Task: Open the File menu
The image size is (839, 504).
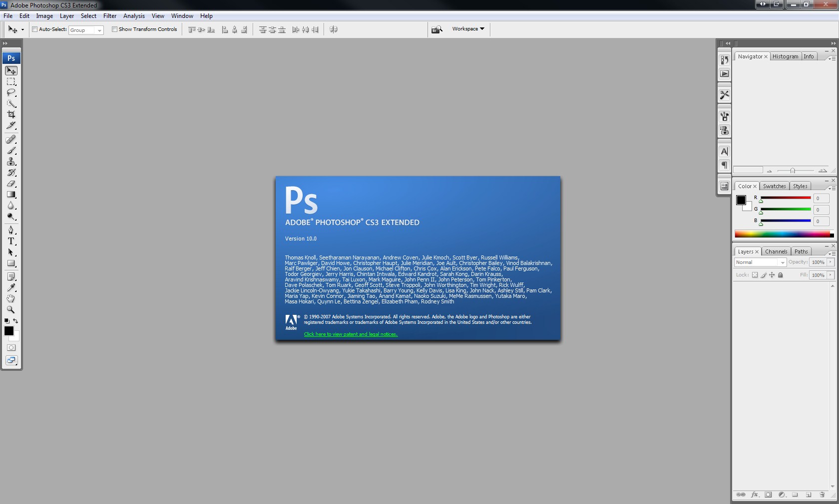Action: point(8,16)
